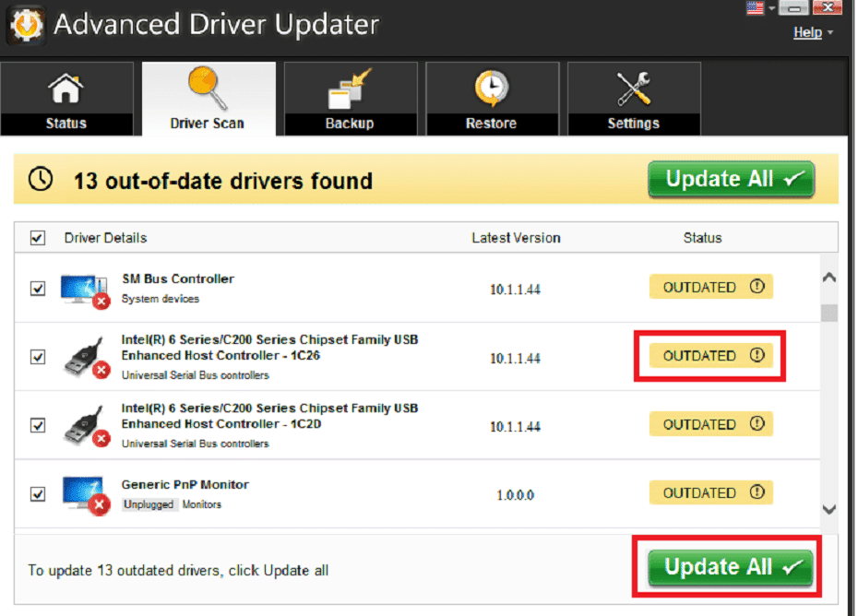Click the warning icon in SM Bus Controller status
Image resolution: width=858 pixels, height=616 pixels.
click(x=757, y=286)
